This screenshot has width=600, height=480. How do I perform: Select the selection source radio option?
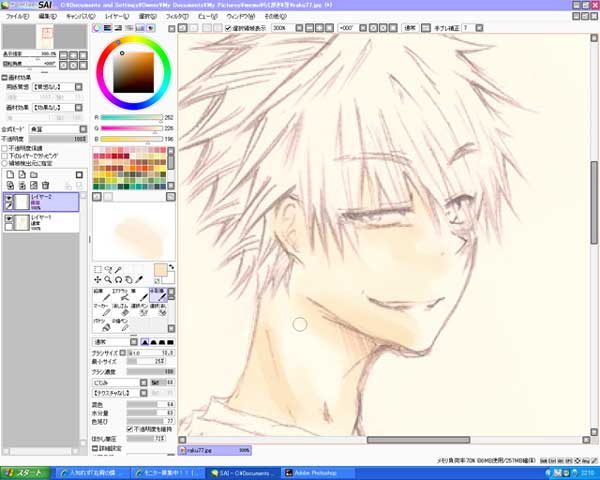tap(5, 163)
